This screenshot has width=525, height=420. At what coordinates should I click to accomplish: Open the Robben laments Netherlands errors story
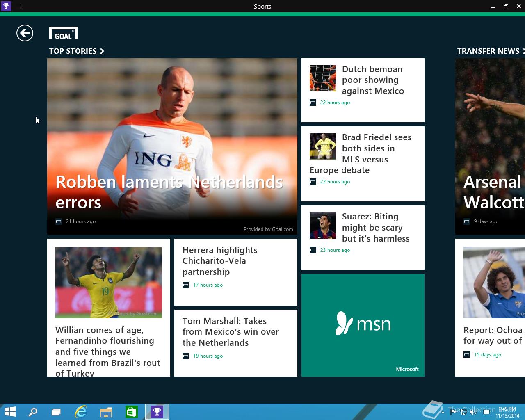pyautogui.click(x=172, y=146)
